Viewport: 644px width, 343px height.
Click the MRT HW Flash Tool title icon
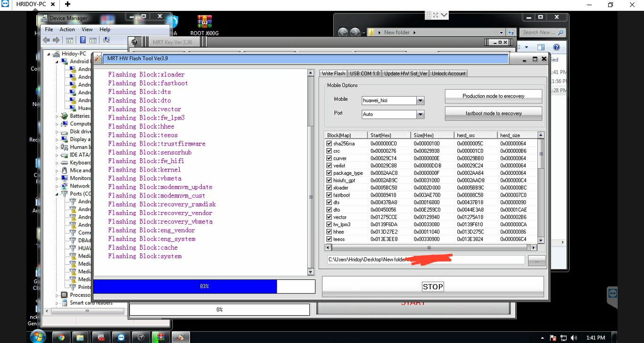[98, 59]
